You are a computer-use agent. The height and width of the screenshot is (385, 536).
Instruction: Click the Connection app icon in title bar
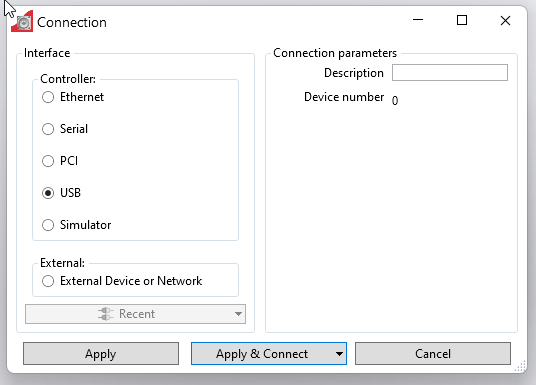coord(22,22)
